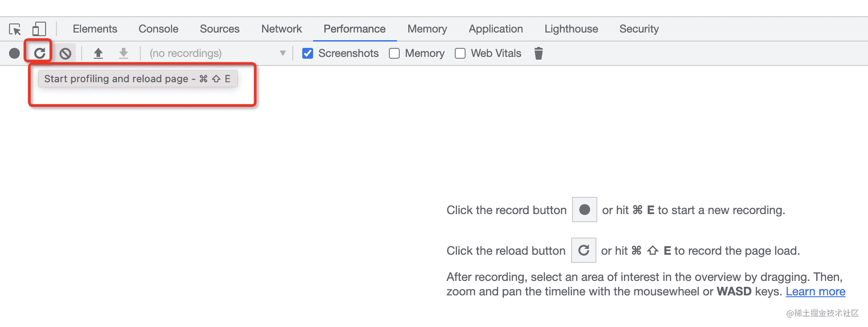Open the Learn more link

tap(815, 292)
